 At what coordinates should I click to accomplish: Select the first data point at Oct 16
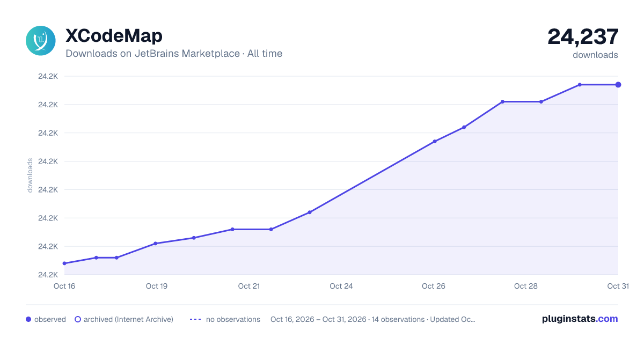[64, 263]
